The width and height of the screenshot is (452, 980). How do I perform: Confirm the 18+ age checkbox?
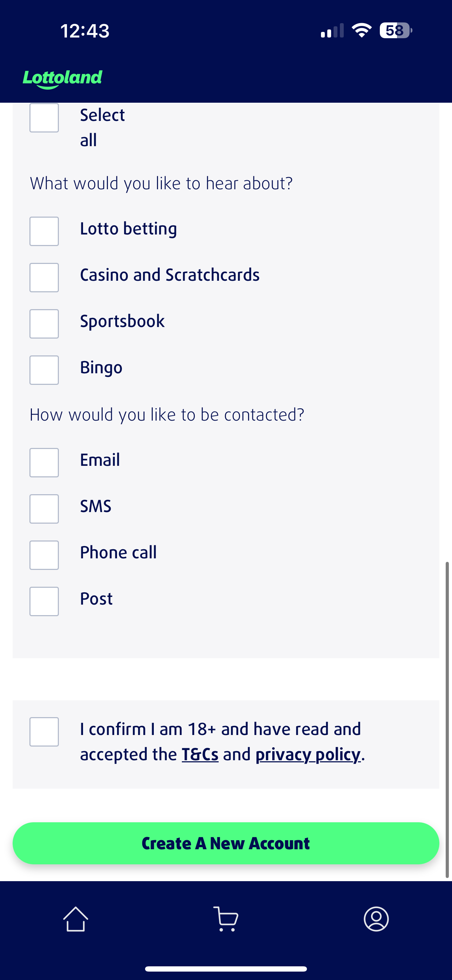pyautogui.click(x=44, y=732)
